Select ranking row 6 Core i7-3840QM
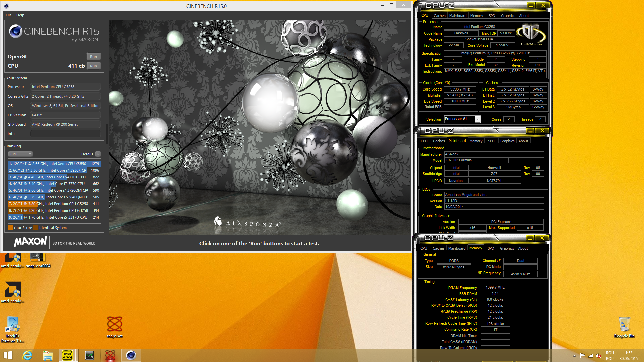Image resolution: width=644 pixels, height=362 pixels. pos(54,197)
